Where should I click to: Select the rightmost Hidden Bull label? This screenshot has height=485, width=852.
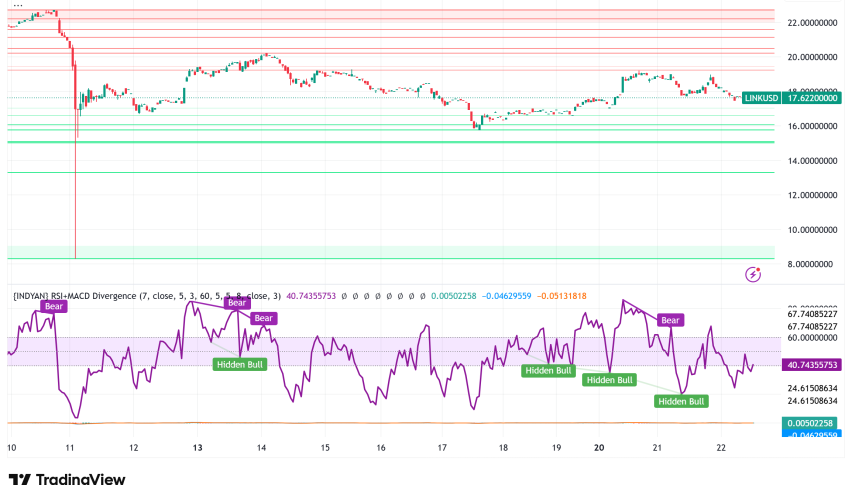pos(680,401)
